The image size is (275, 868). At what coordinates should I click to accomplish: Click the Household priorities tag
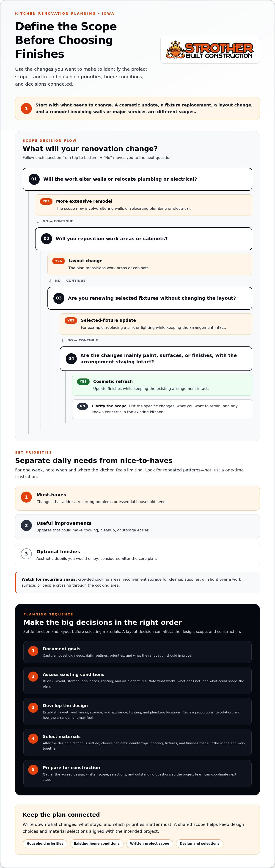click(45, 844)
